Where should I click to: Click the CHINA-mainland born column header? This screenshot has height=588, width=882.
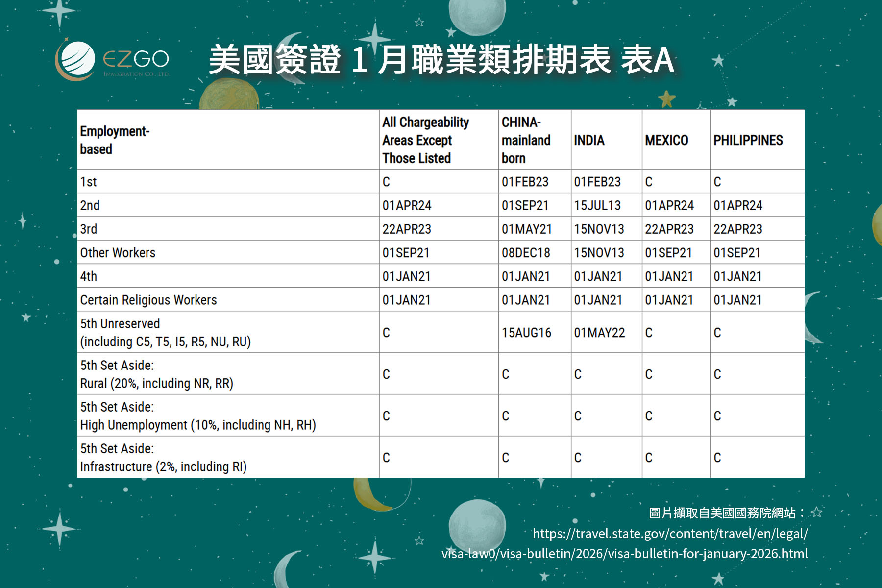tap(526, 140)
